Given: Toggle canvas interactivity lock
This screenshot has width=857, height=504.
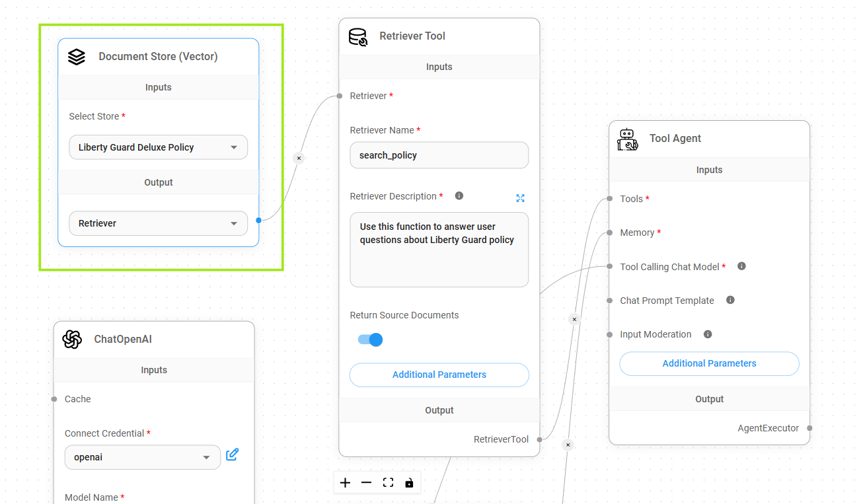Looking at the screenshot, I should click(x=409, y=483).
